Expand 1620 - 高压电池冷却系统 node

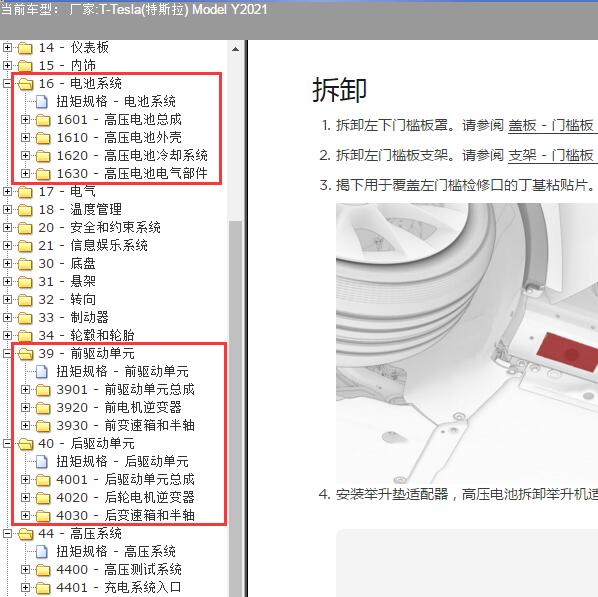pos(25,156)
